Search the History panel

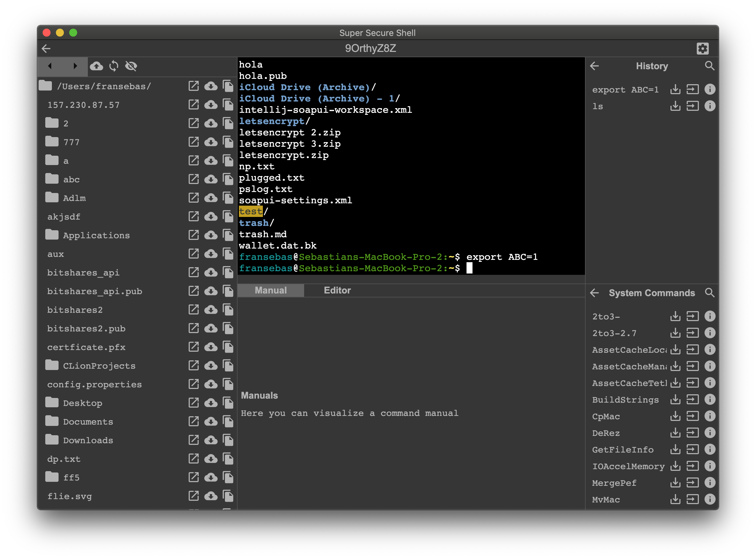click(x=710, y=66)
